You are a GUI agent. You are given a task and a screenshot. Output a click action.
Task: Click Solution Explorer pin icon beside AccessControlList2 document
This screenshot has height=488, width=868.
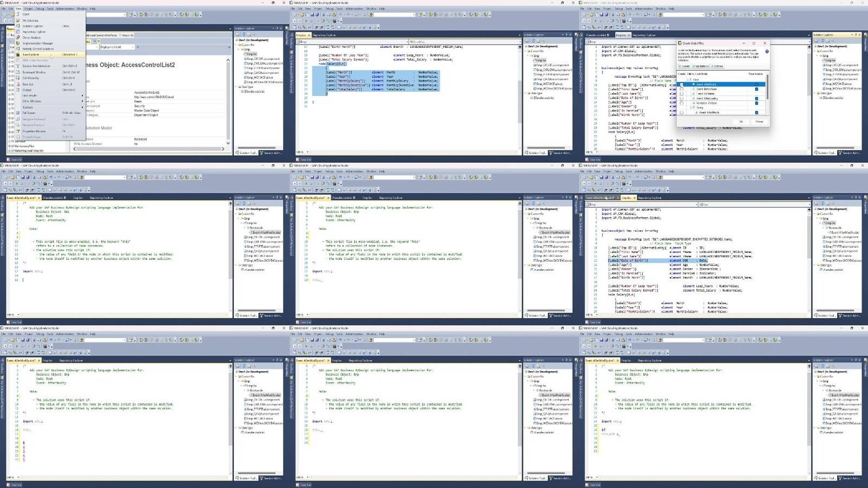277,29
